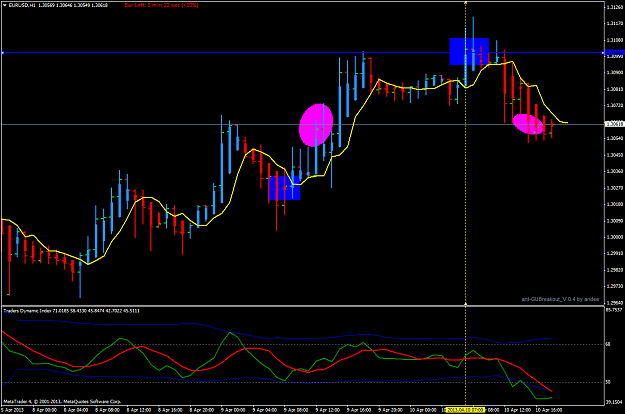
Task: Click the 1.31260 price scale label
Action: [615, 7]
